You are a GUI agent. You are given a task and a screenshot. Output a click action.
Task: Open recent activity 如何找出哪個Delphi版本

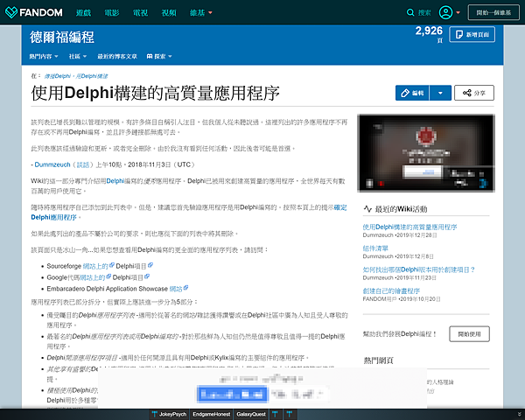pos(419,269)
